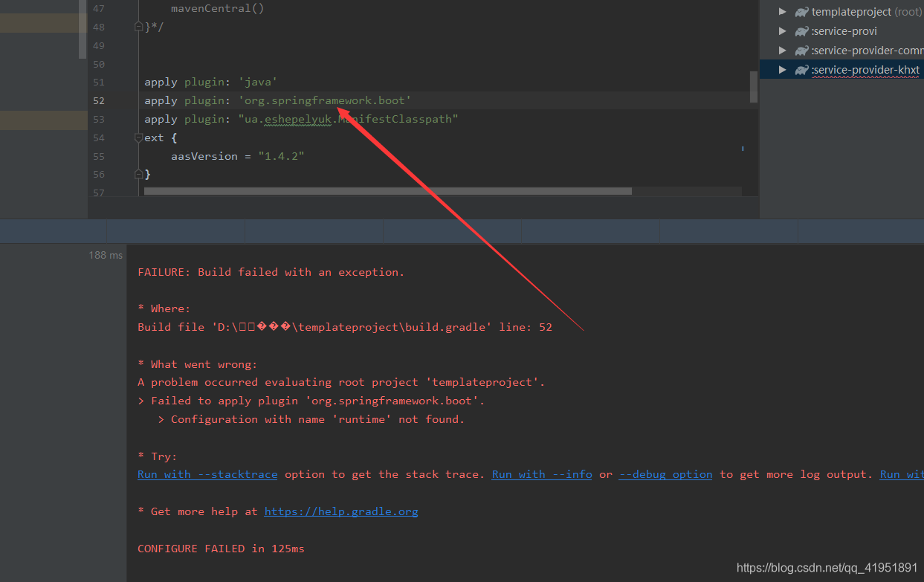Image resolution: width=924 pixels, height=582 pixels.
Task: Fold the ext block at line 54
Action: pos(138,137)
